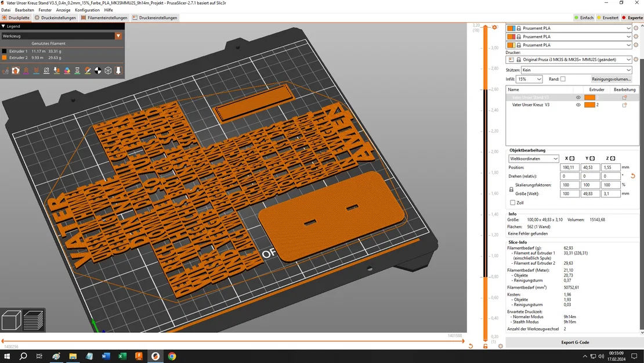Toggle the print pauses hourglass icon
This screenshot has height=363, width=644.
pyautogui.click(x=77, y=71)
